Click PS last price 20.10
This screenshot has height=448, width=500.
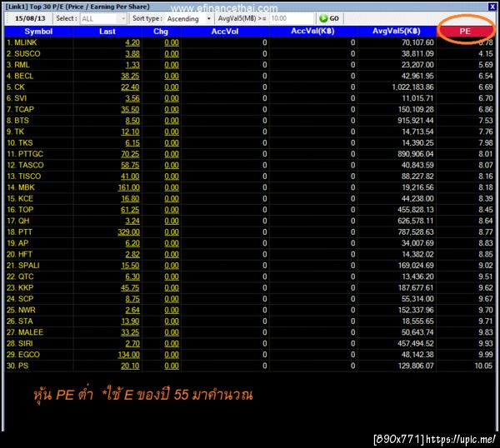coord(130,366)
